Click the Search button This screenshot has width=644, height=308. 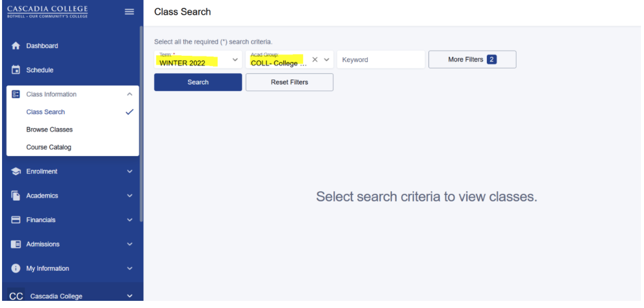pyautogui.click(x=198, y=82)
